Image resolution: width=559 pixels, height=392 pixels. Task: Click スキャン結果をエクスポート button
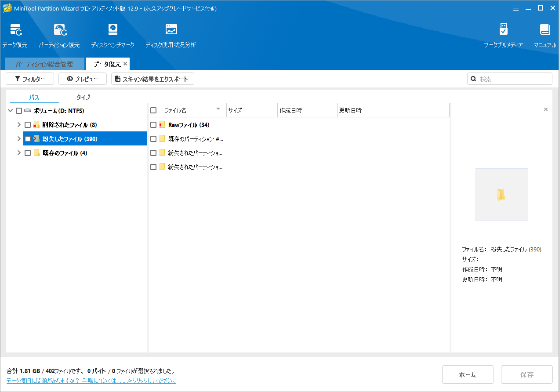(x=152, y=79)
